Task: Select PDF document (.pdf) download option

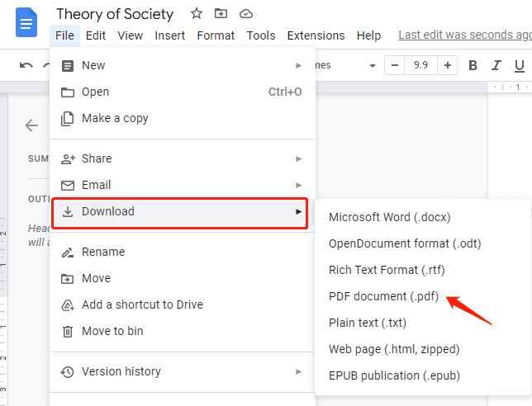Action: pos(383,296)
